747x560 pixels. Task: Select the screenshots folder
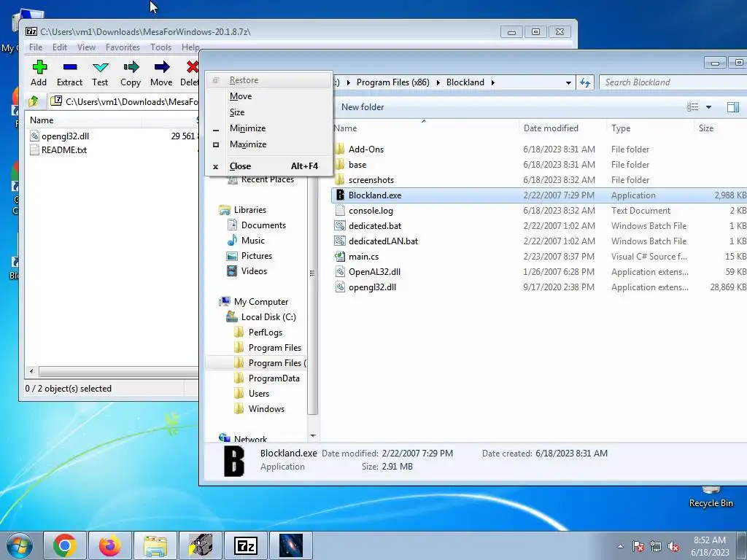pos(371,180)
